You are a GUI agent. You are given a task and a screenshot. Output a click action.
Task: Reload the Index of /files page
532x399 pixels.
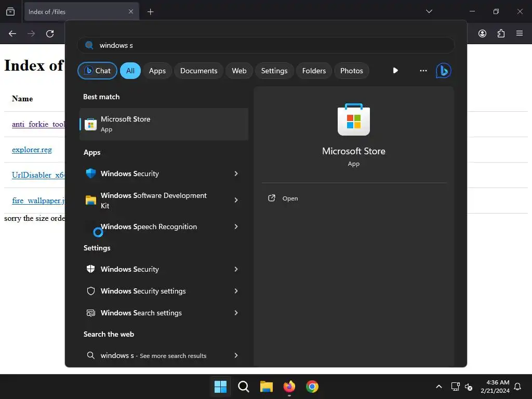pyautogui.click(x=50, y=34)
